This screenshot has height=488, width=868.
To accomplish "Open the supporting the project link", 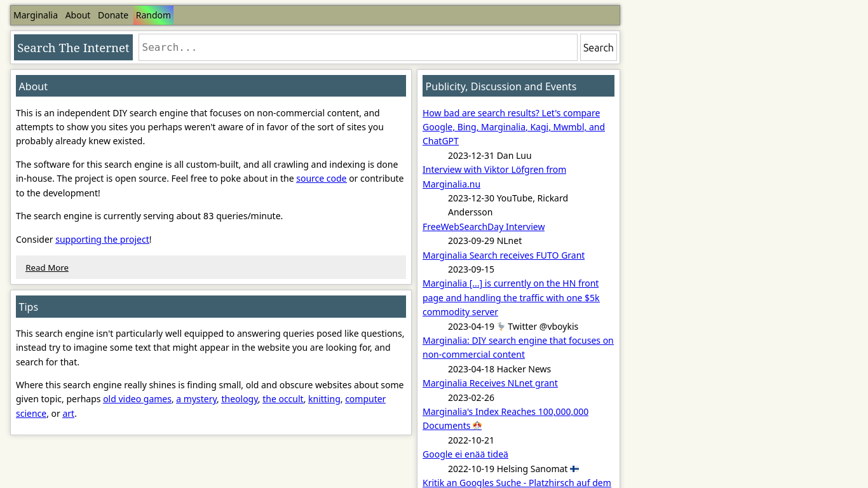I will pyautogui.click(x=102, y=240).
